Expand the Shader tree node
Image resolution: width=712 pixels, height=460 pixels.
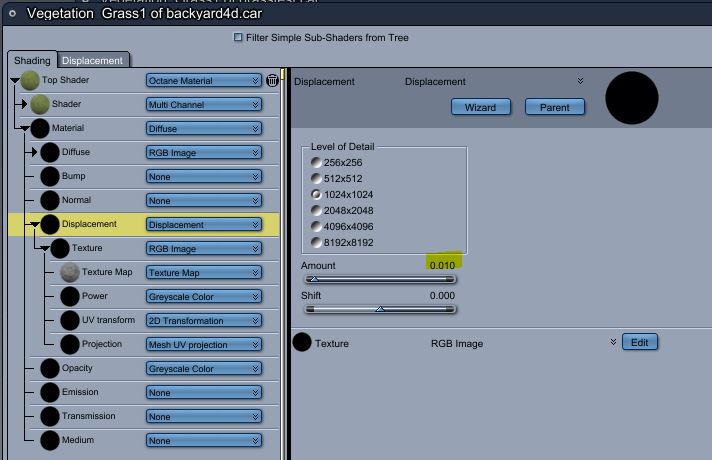[24, 104]
